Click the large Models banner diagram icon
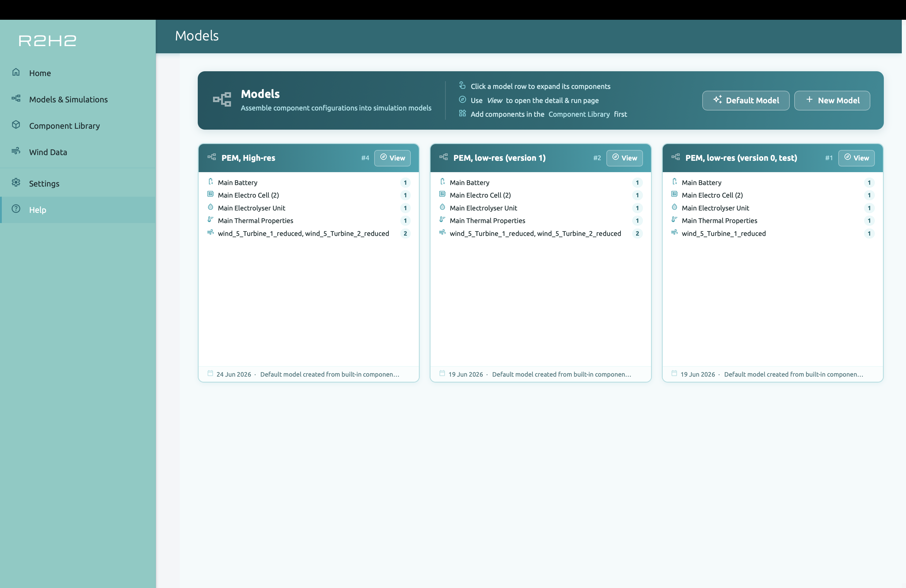The height and width of the screenshot is (588, 906). [222, 99]
